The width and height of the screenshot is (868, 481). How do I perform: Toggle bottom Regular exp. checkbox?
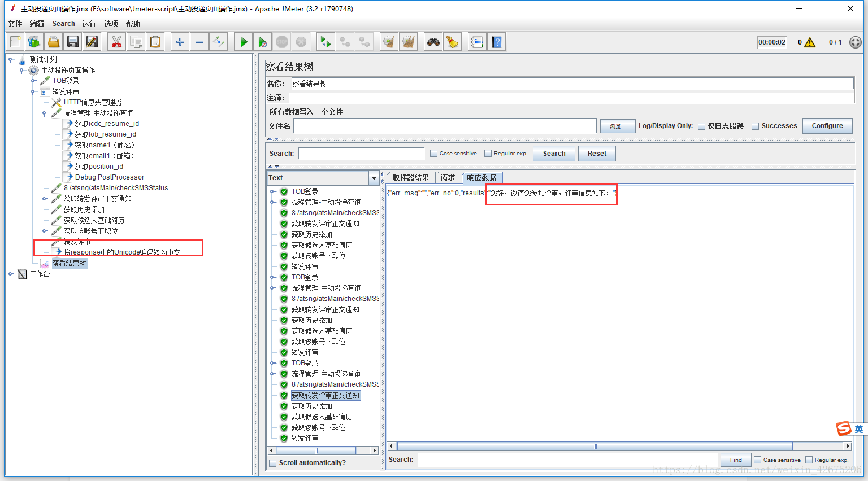[x=809, y=460]
